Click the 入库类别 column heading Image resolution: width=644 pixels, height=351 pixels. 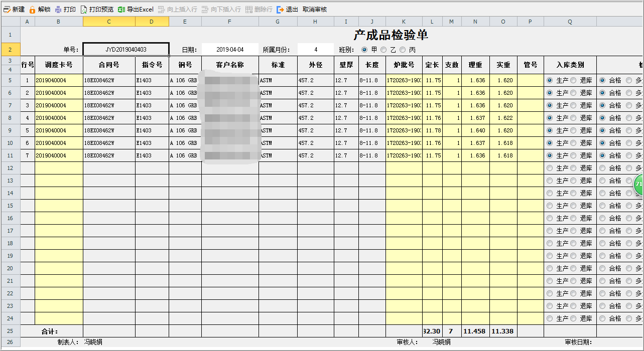pos(570,65)
